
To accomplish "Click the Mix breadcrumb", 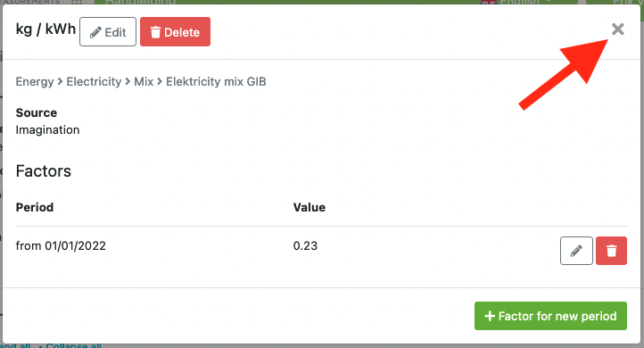I will tap(144, 82).
